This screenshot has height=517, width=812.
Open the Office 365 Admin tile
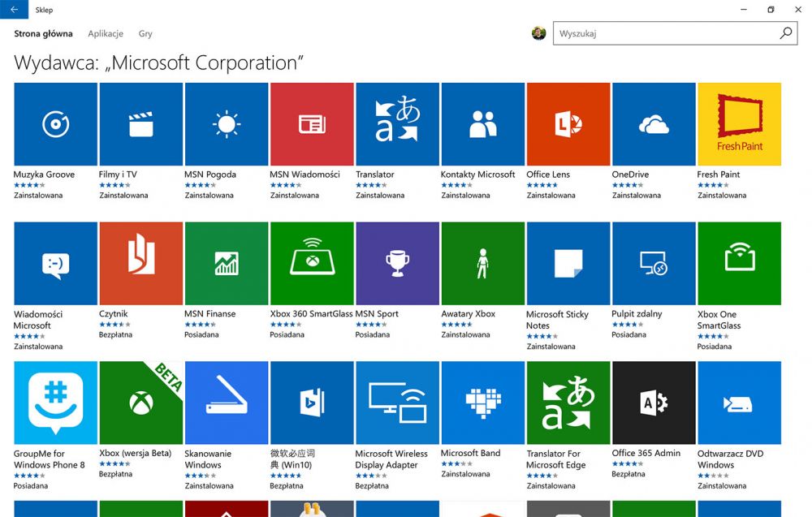654,403
